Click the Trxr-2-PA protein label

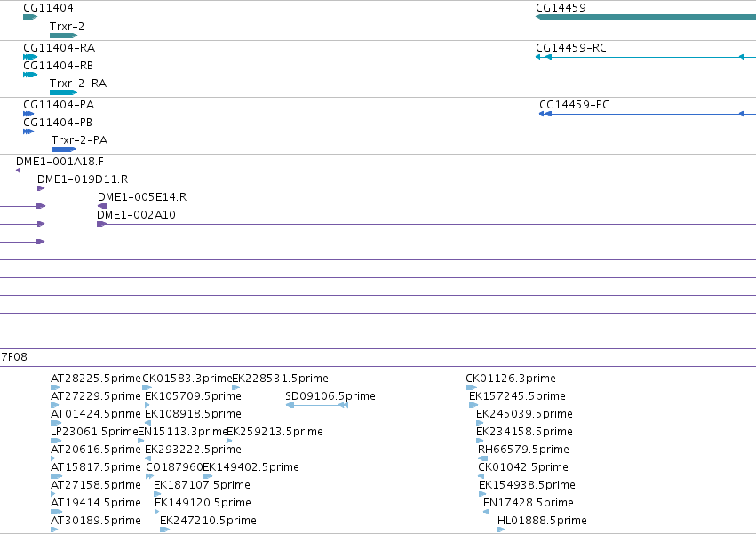tap(80, 140)
